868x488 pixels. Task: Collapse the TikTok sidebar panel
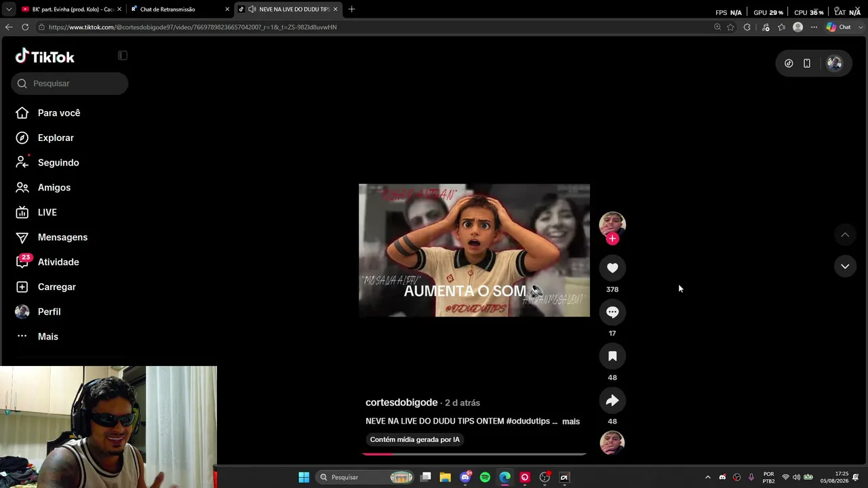point(123,56)
